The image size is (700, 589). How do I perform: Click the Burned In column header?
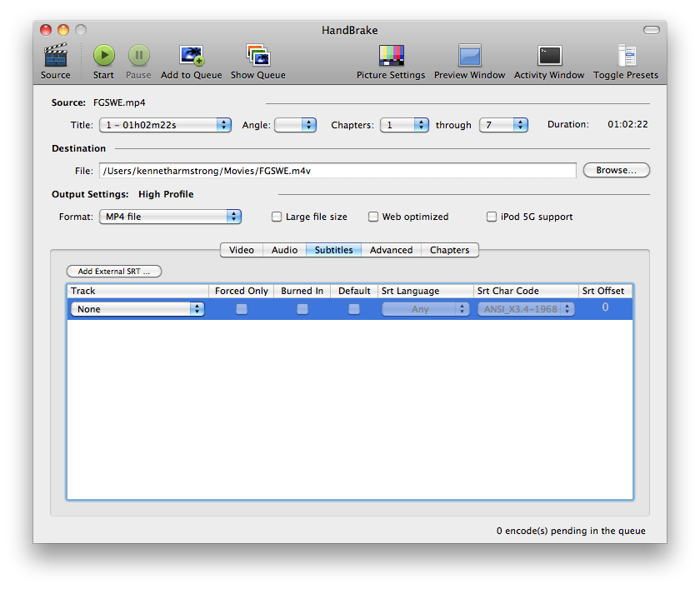[302, 291]
